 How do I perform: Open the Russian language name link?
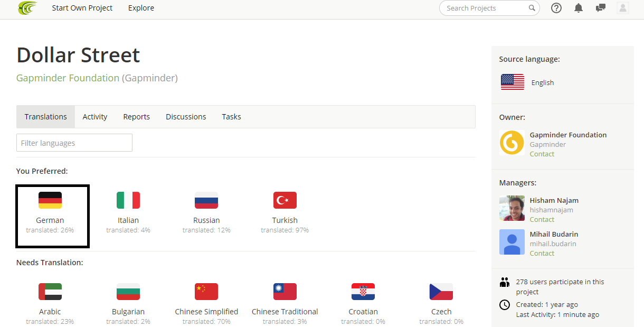(x=206, y=220)
